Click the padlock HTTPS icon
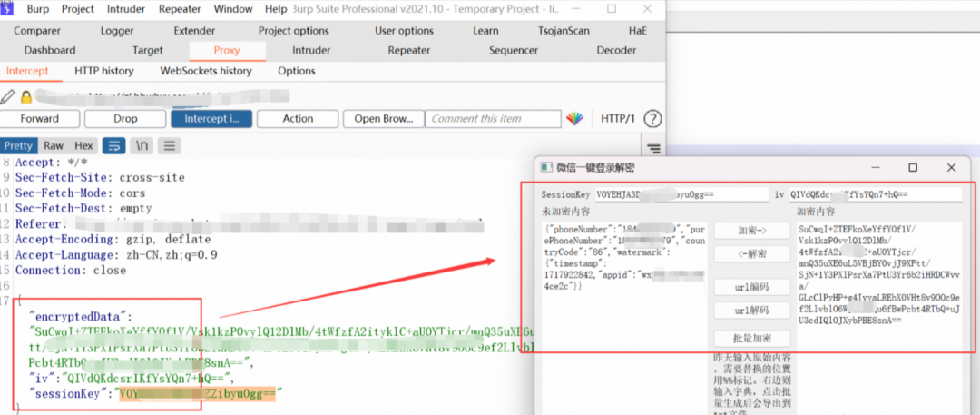The image size is (980, 415). pyautogui.click(x=25, y=96)
